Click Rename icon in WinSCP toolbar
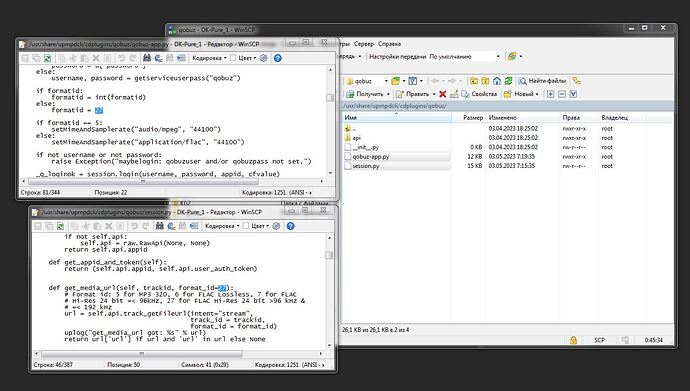 [x=454, y=94]
